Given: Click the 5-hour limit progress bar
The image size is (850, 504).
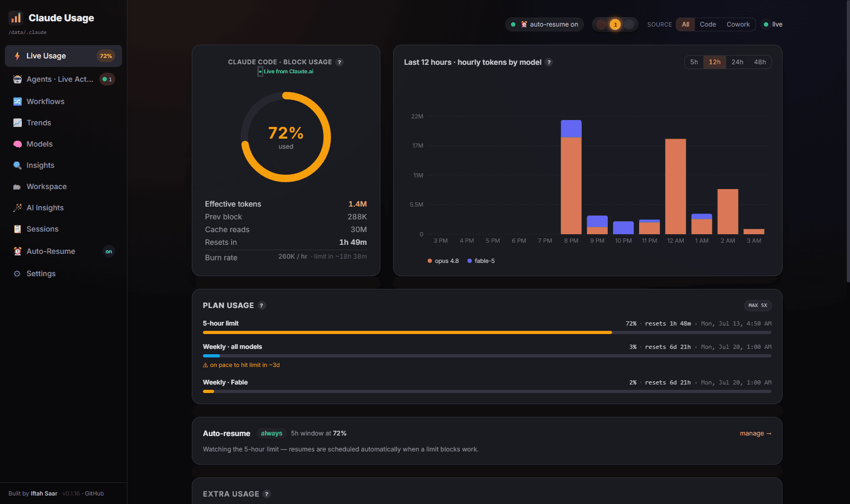Looking at the screenshot, I should [x=487, y=332].
